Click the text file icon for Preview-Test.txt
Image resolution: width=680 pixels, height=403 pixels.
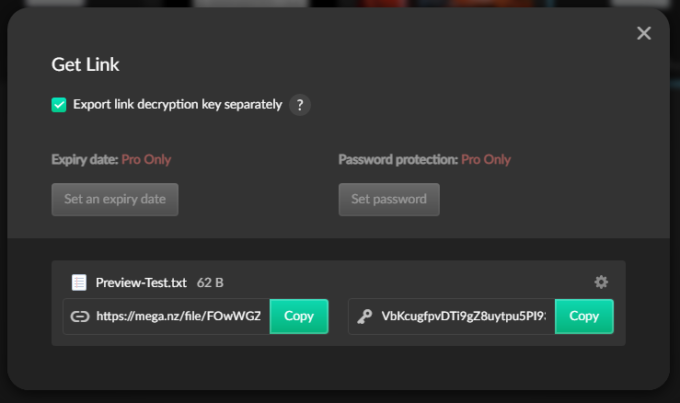[x=80, y=282]
